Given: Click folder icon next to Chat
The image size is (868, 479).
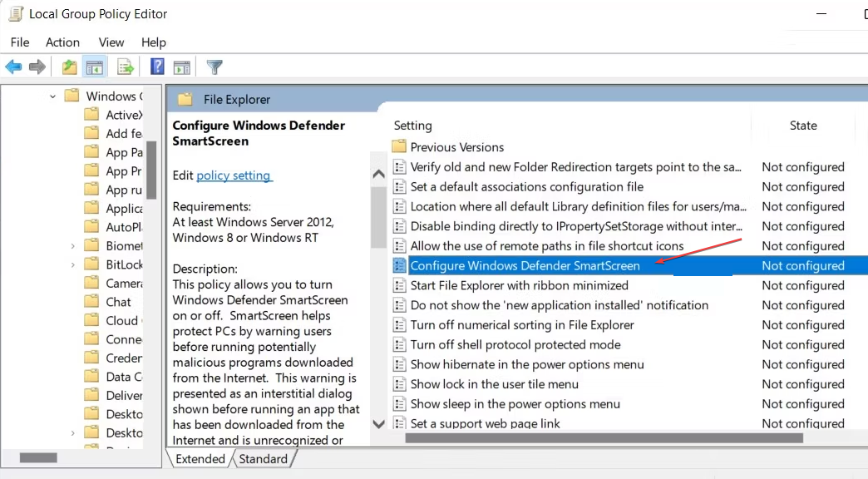Looking at the screenshot, I should (x=91, y=302).
